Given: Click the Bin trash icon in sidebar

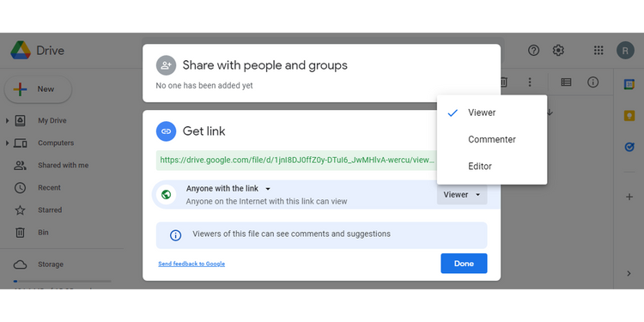Looking at the screenshot, I should [20, 233].
